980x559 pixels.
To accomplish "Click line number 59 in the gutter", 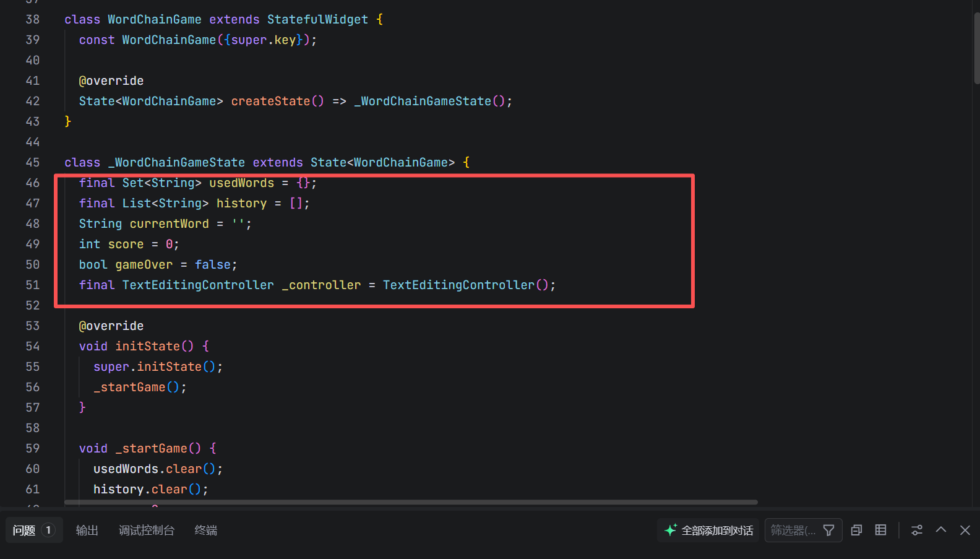I will coord(32,448).
